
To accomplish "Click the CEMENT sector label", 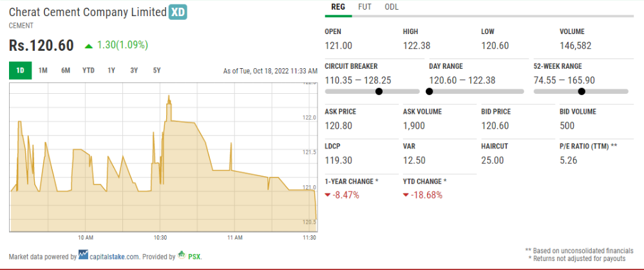I will 21,26.
